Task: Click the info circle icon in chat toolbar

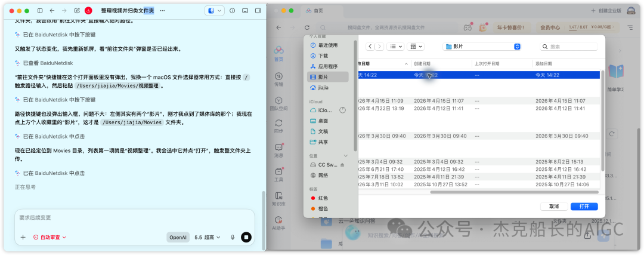Action: coord(232,11)
